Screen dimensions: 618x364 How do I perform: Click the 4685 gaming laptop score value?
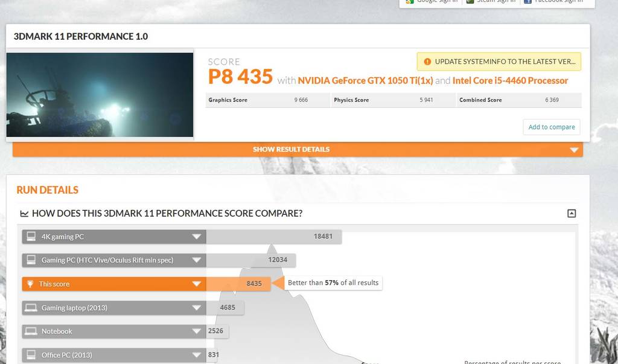(x=228, y=307)
